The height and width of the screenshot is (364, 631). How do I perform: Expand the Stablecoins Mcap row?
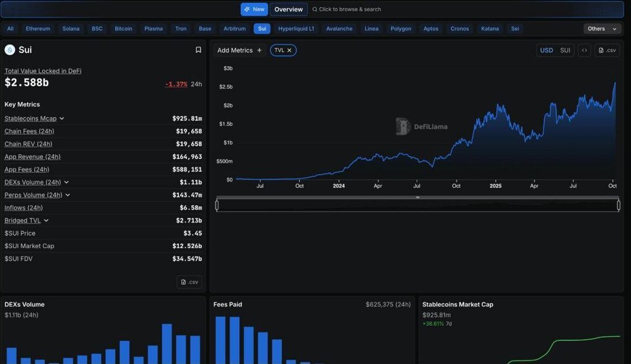tap(62, 118)
